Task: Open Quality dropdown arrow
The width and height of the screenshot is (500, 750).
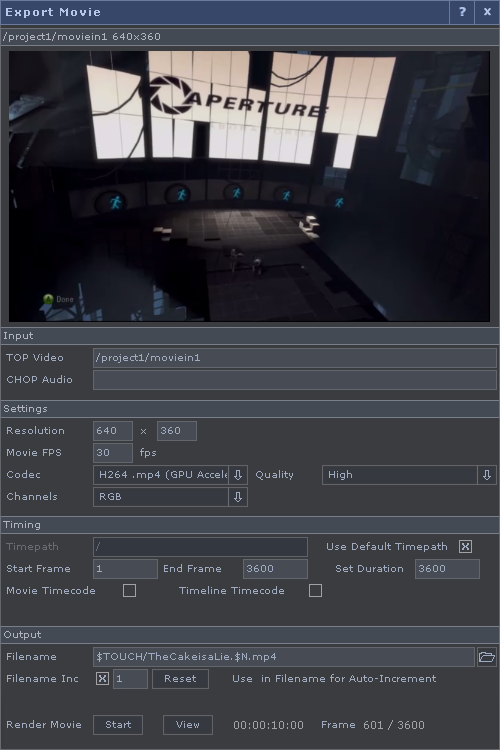Action: [x=487, y=475]
